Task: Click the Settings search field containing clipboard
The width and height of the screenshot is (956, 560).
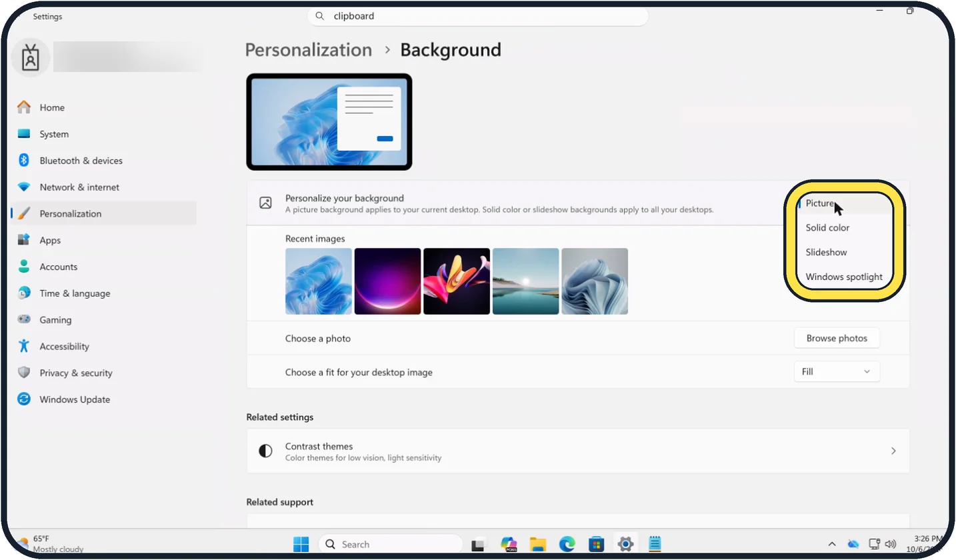Action: tap(478, 16)
